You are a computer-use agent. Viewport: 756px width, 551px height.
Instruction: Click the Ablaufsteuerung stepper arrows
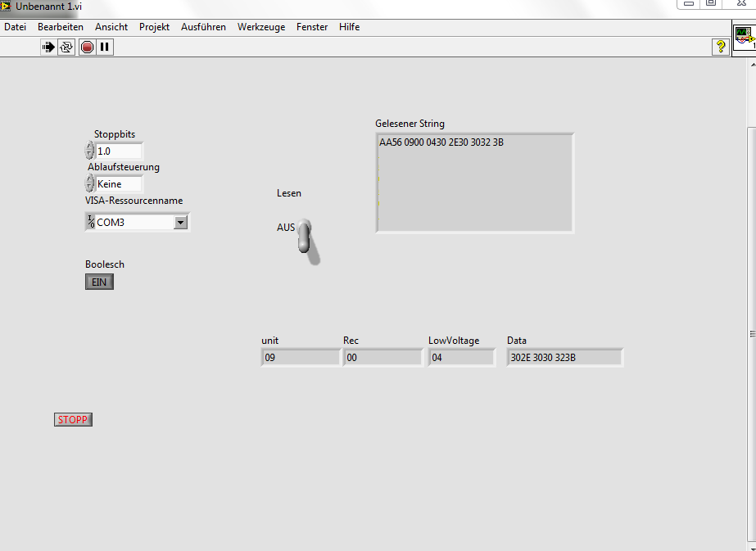[x=89, y=183]
